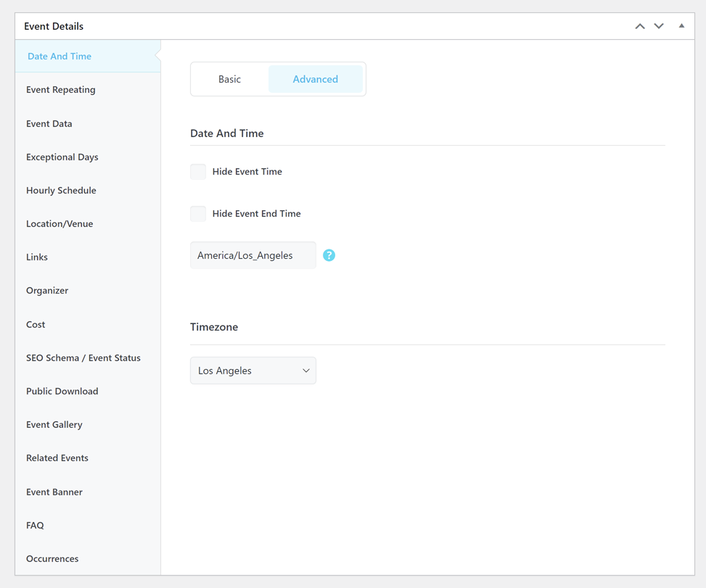The width and height of the screenshot is (706, 588).
Task: Move Event Details panel up
Action: pyautogui.click(x=639, y=26)
